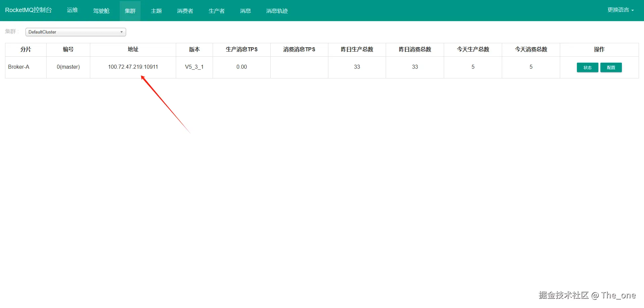Screen dimensions: 644x308
Task: Open the RocketMQ控制台 home link
Action: tap(29, 10)
